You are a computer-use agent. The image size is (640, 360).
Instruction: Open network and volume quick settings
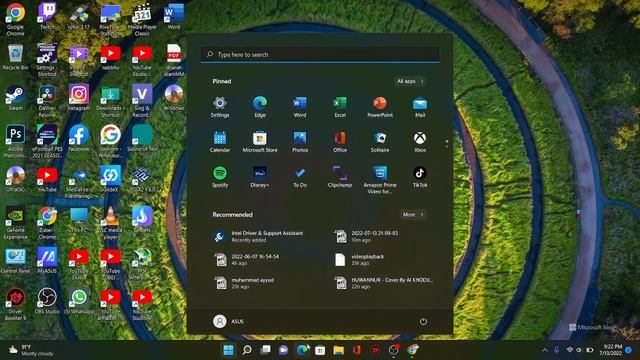pyautogui.click(x=580, y=350)
